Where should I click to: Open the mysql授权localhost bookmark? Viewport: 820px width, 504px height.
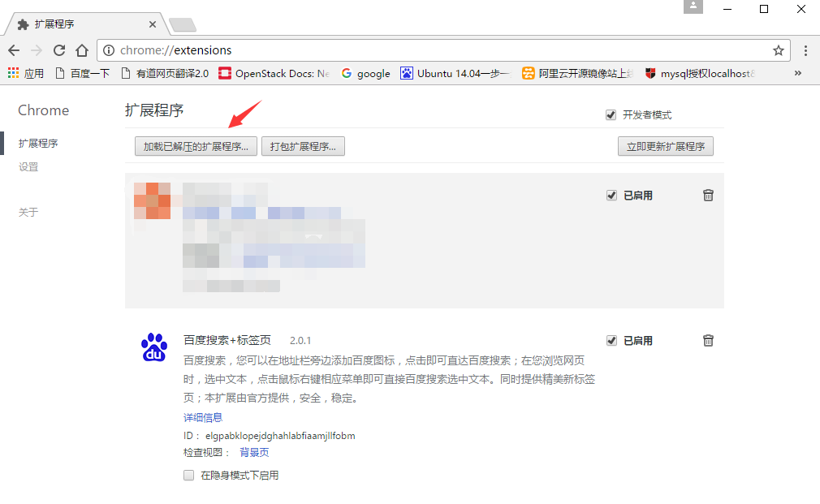700,73
